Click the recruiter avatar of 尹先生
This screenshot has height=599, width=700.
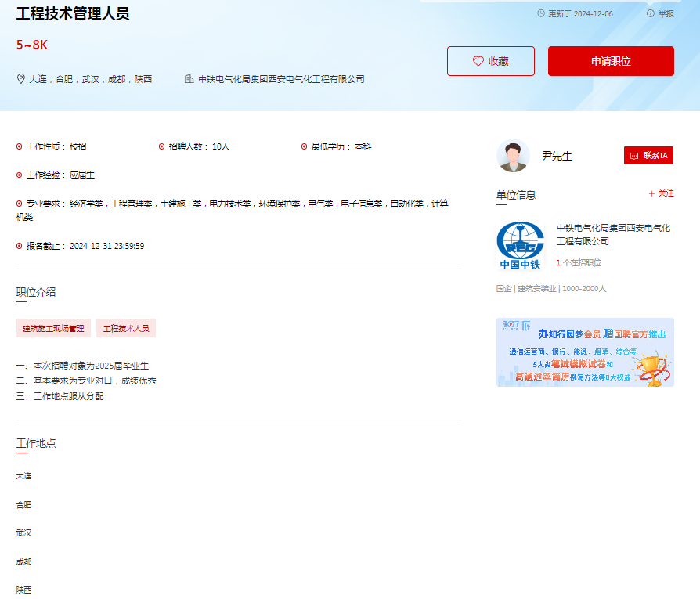point(513,156)
